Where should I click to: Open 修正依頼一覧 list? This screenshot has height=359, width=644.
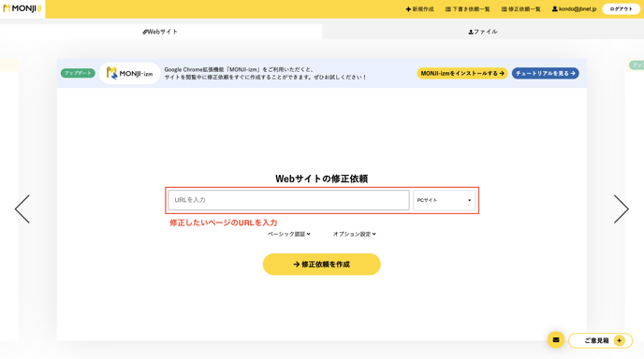(x=520, y=9)
